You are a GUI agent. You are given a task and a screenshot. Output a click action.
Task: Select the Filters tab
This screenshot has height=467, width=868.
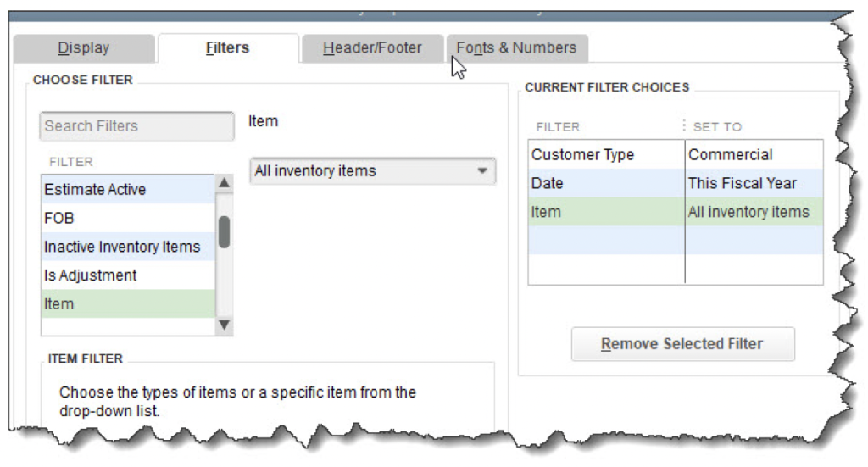(227, 48)
